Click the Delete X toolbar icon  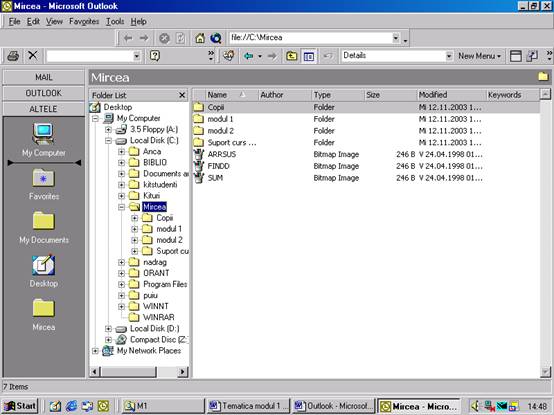coord(33,55)
